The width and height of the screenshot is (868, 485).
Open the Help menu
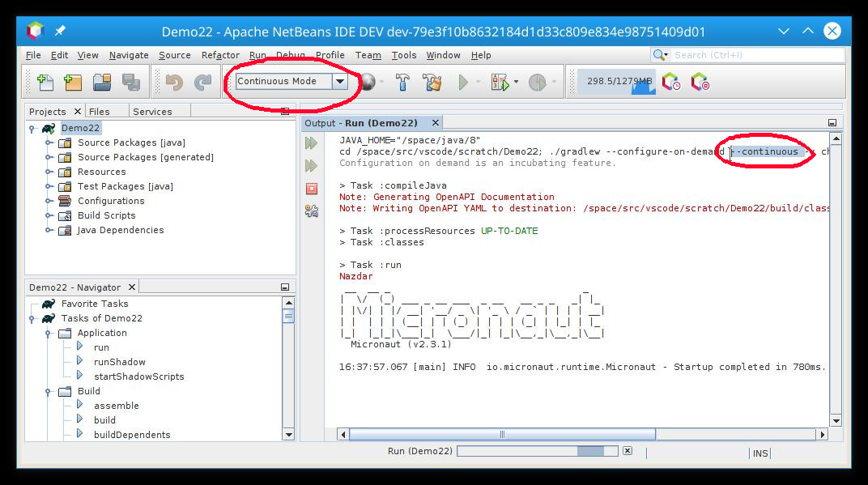click(481, 55)
